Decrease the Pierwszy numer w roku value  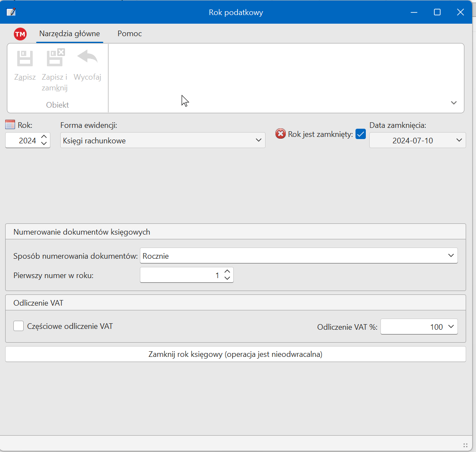click(227, 279)
